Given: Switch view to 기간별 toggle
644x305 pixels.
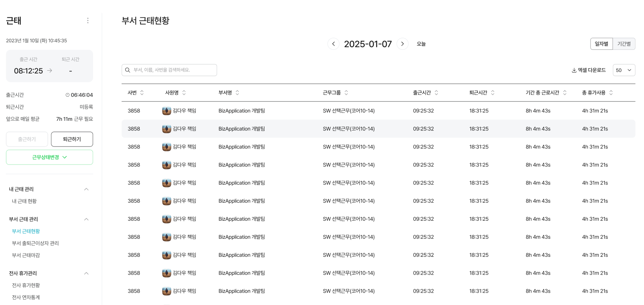Looking at the screenshot, I should click(x=624, y=44).
